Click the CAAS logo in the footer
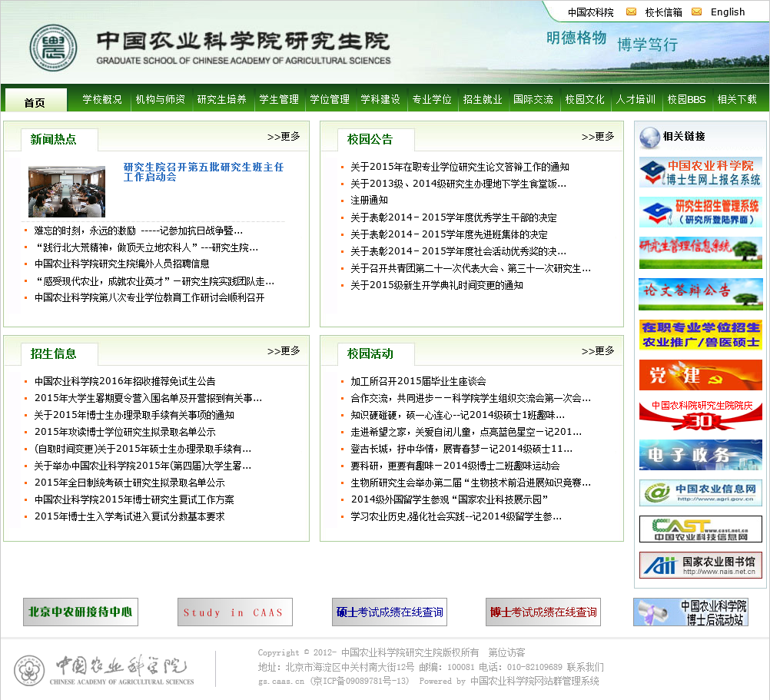 [103, 670]
